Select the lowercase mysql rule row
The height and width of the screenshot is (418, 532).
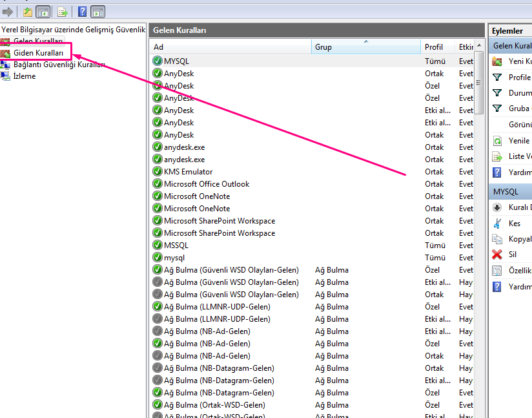[311, 257]
